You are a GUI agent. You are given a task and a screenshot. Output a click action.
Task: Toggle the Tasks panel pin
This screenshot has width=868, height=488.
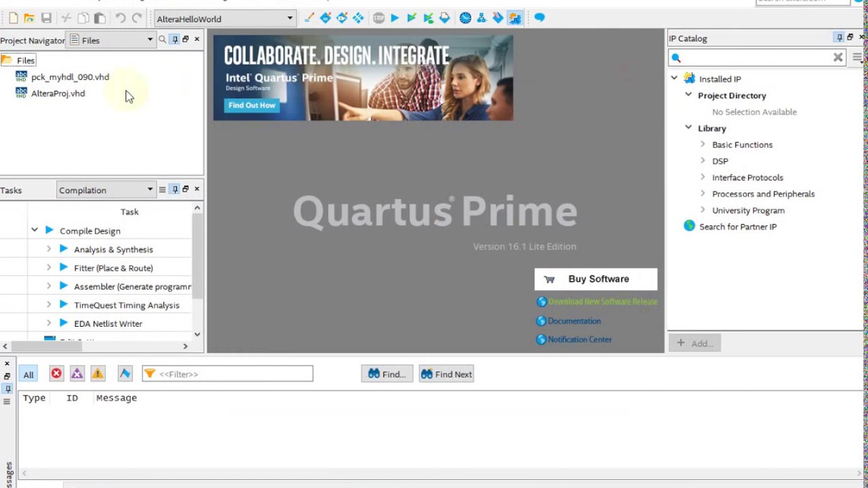click(175, 189)
